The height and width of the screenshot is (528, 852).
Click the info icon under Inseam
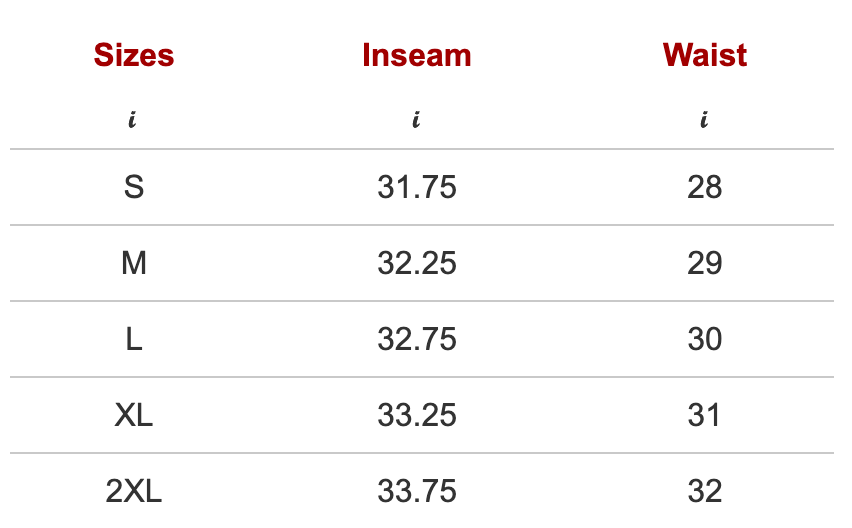[x=416, y=120]
